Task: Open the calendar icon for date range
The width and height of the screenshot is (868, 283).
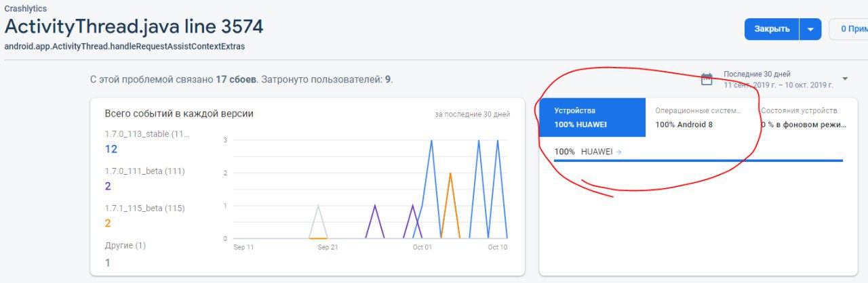Action: point(707,79)
